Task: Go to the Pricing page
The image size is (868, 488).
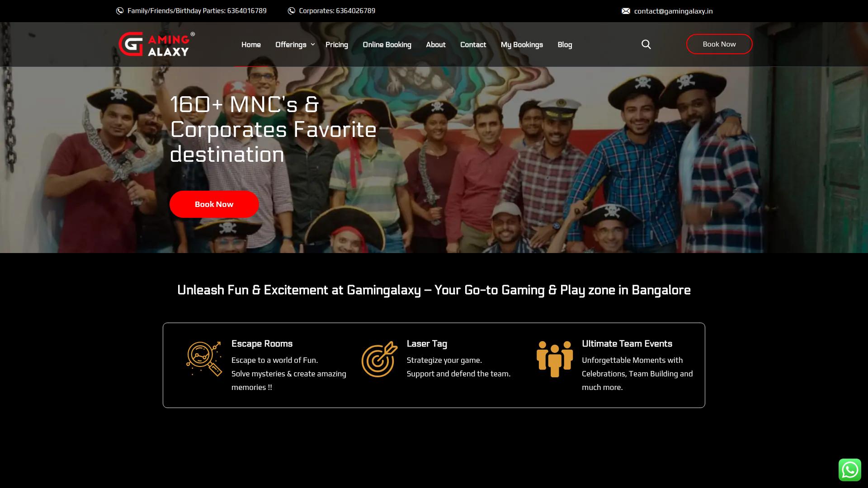Action: click(336, 44)
